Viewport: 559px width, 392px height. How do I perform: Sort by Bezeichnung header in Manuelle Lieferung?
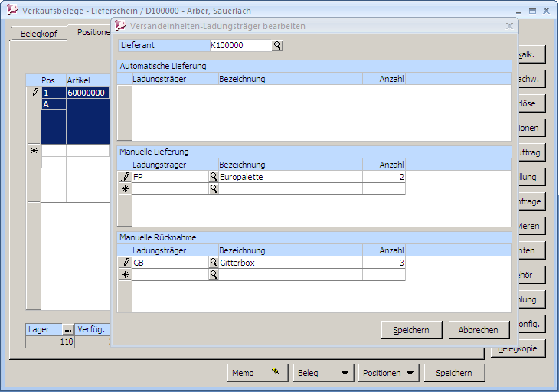[x=289, y=165]
